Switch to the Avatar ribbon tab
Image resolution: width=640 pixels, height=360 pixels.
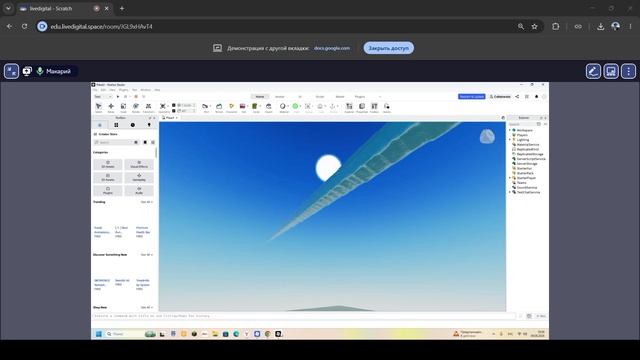pyautogui.click(x=280, y=97)
